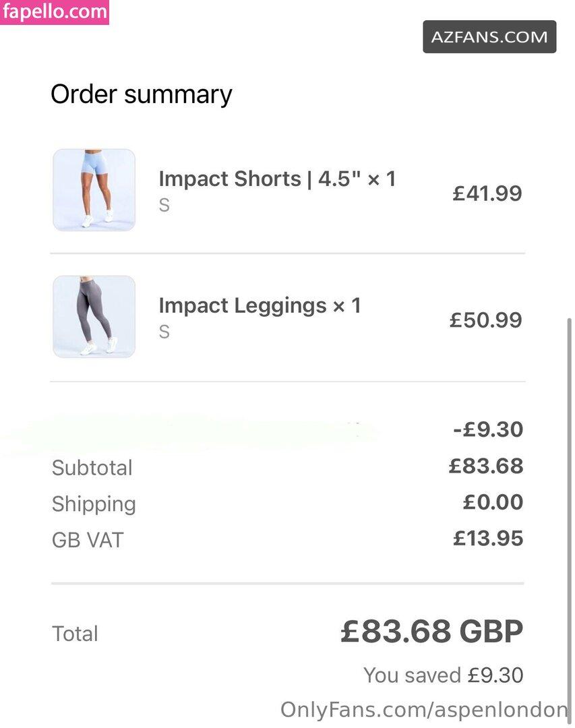Click the £0.00 shipping cost
Screen dimensions: 575x728
[x=493, y=502]
